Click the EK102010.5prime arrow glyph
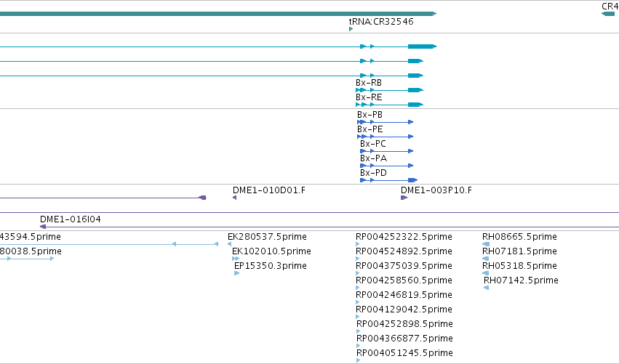 236,259
